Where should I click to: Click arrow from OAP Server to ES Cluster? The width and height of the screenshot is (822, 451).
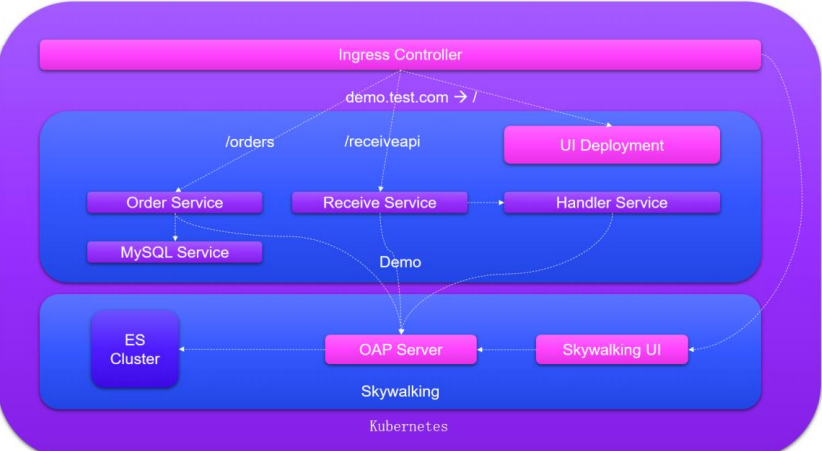252,349
